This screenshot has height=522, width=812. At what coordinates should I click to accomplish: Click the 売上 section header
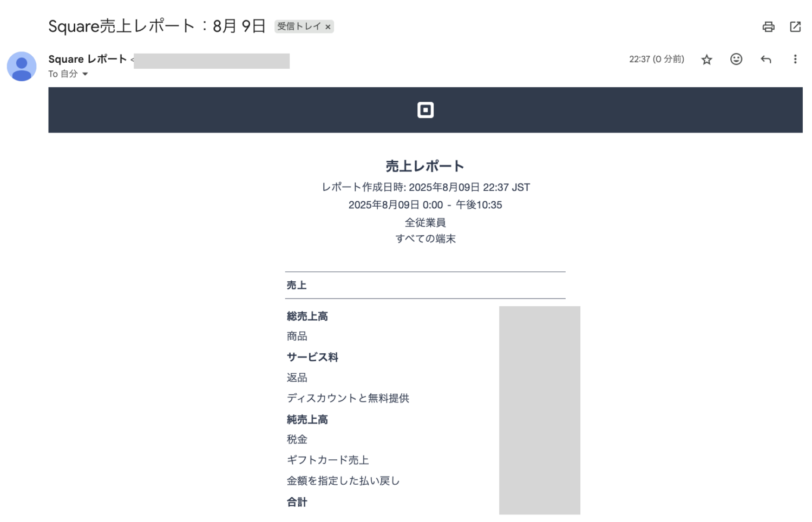click(x=297, y=285)
